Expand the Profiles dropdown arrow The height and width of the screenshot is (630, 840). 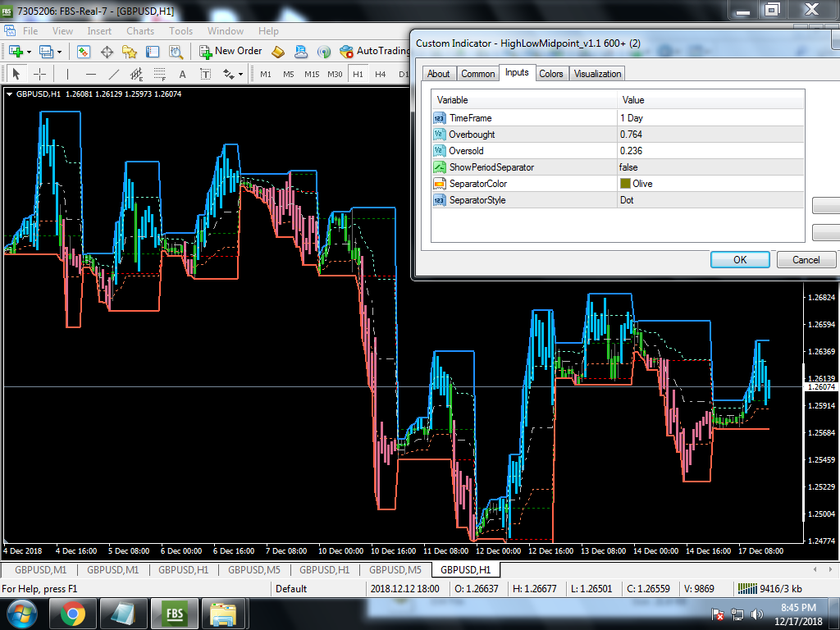pos(59,52)
